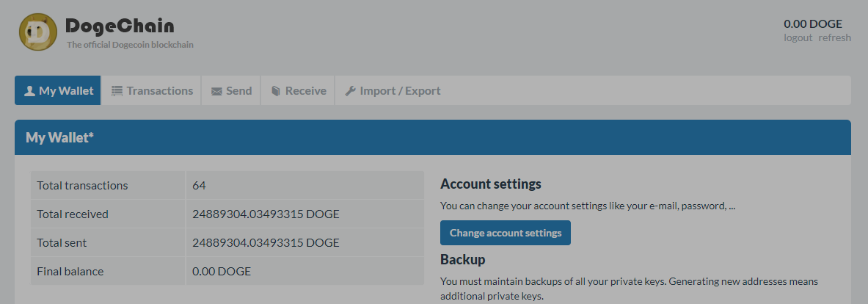Click the Total sent DOGE amount

[266, 243]
